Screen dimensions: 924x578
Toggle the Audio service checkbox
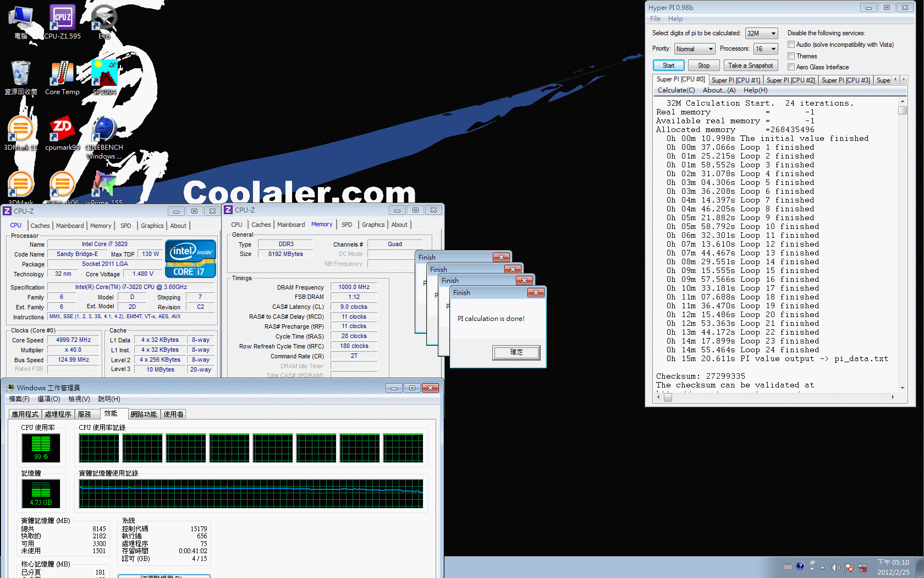791,45
